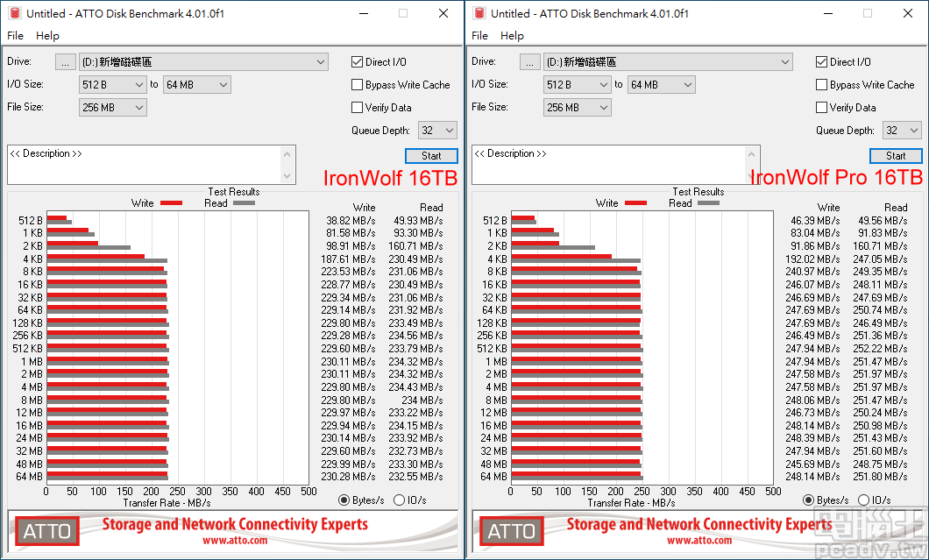The width and height of the screenshot is (929, 560).
Task: Browse drive button (...) in left window
Action: [x=65, y=61]
